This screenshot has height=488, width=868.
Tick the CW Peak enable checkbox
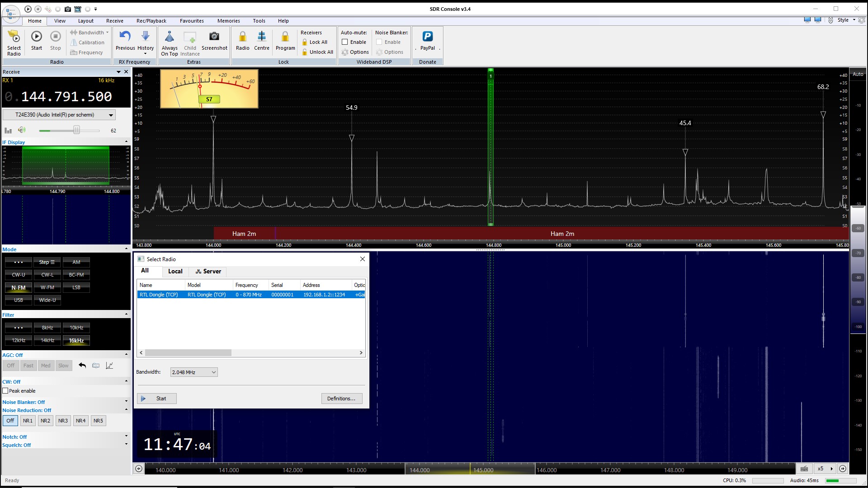5,391
